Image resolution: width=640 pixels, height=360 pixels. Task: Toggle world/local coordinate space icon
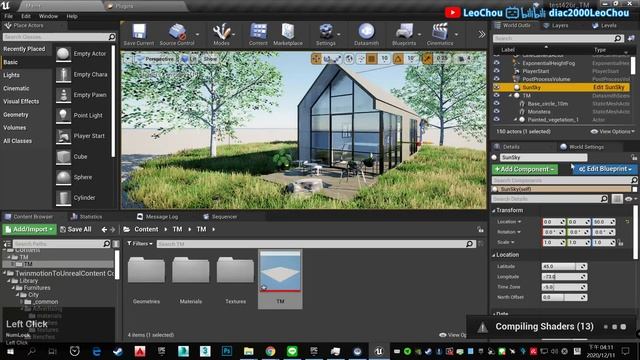point(349,59)
